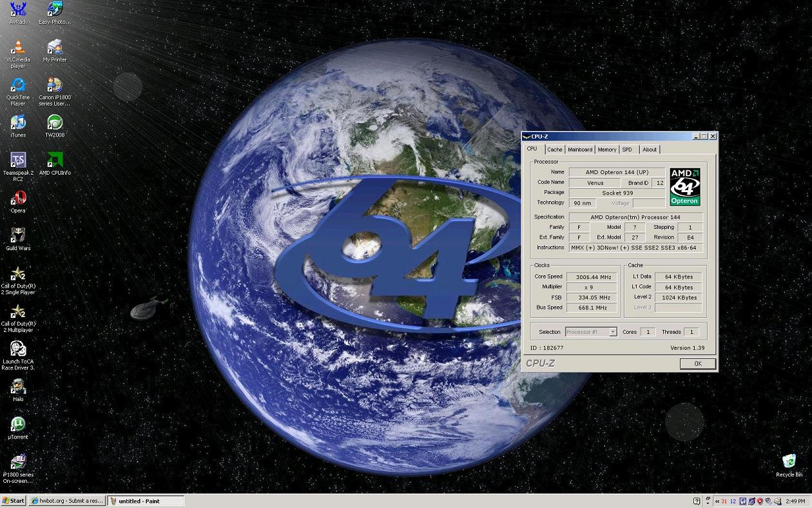812x508 pixels.
Task: Click the red 31 temperature tray icon
Action: tap(724, 501)
